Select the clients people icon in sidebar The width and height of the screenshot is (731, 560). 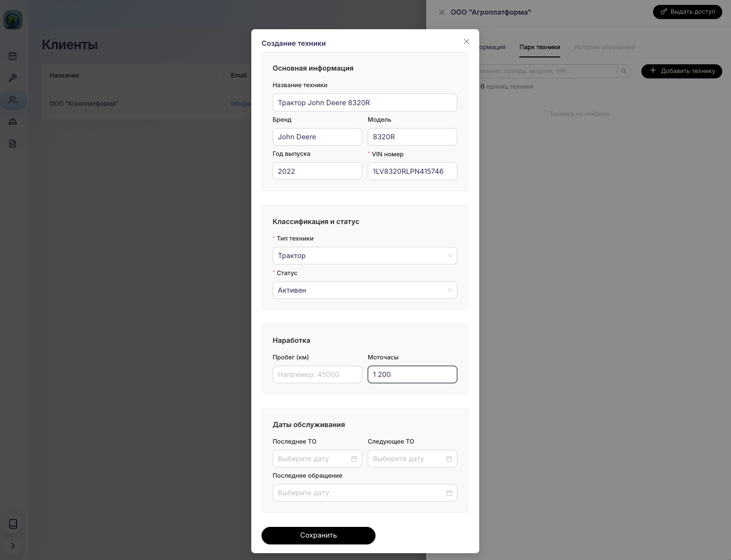13,100
